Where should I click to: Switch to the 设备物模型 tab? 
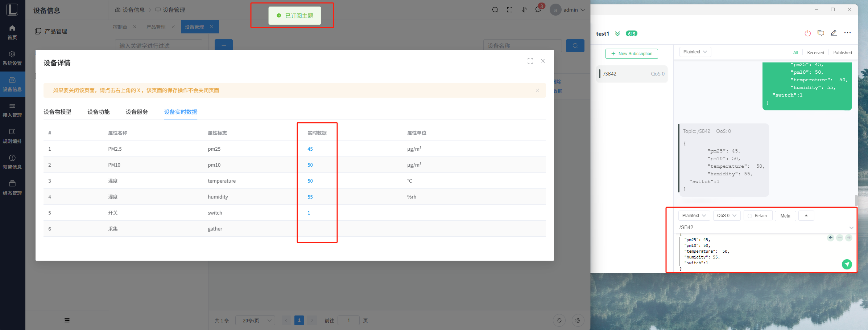point(57,112)
